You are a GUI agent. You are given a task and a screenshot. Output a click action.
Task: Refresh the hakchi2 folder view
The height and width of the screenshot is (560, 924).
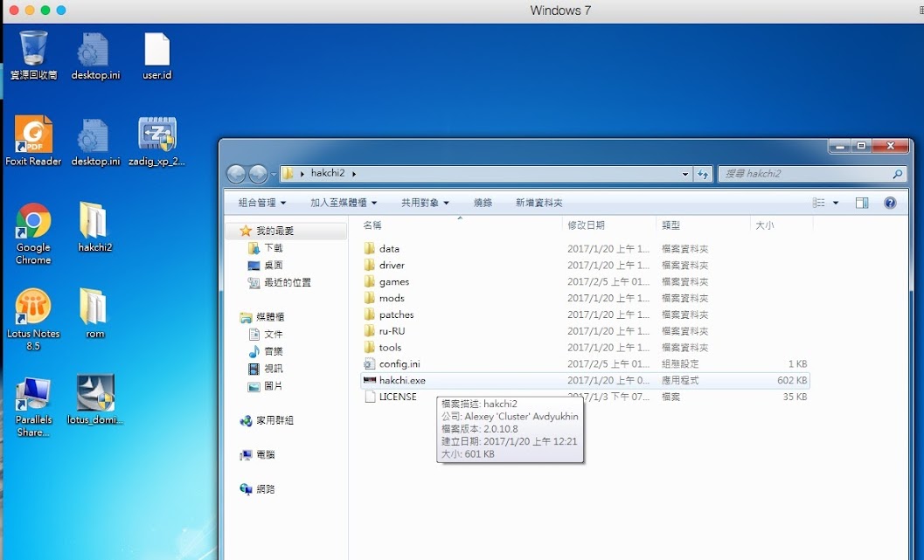(703, 174)
